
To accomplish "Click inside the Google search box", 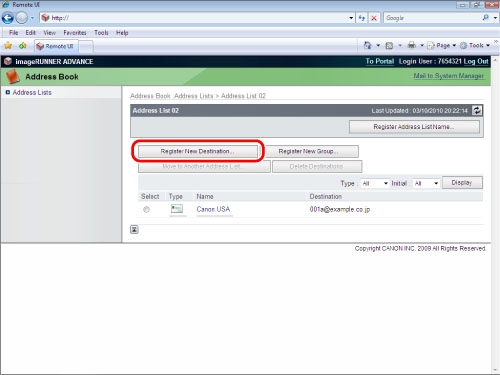I will [x=432, y=18].
